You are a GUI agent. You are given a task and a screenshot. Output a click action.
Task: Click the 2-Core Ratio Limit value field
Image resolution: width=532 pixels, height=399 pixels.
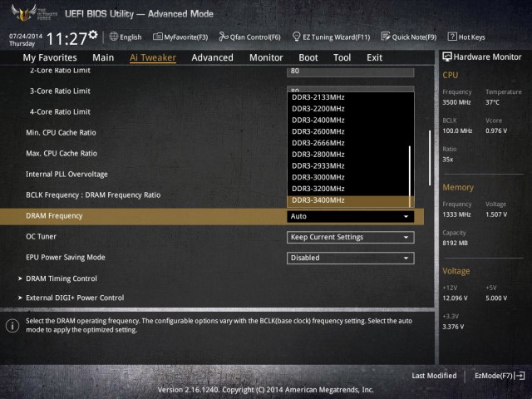351,71
